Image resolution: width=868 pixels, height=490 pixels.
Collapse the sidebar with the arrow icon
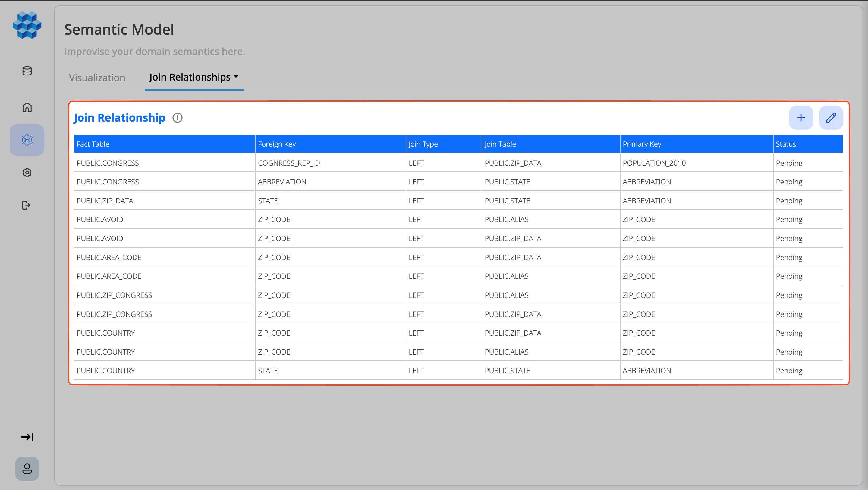(27, 437)
